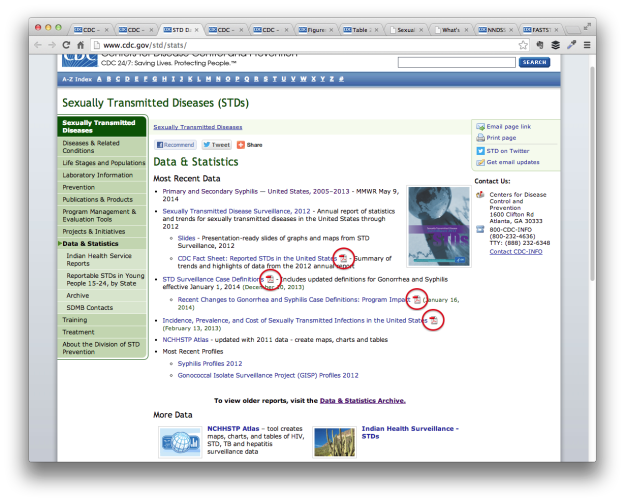Screen dimensions: 625x502
Task: Open Prevention in sidebar menu
Action: pos(102,187)
